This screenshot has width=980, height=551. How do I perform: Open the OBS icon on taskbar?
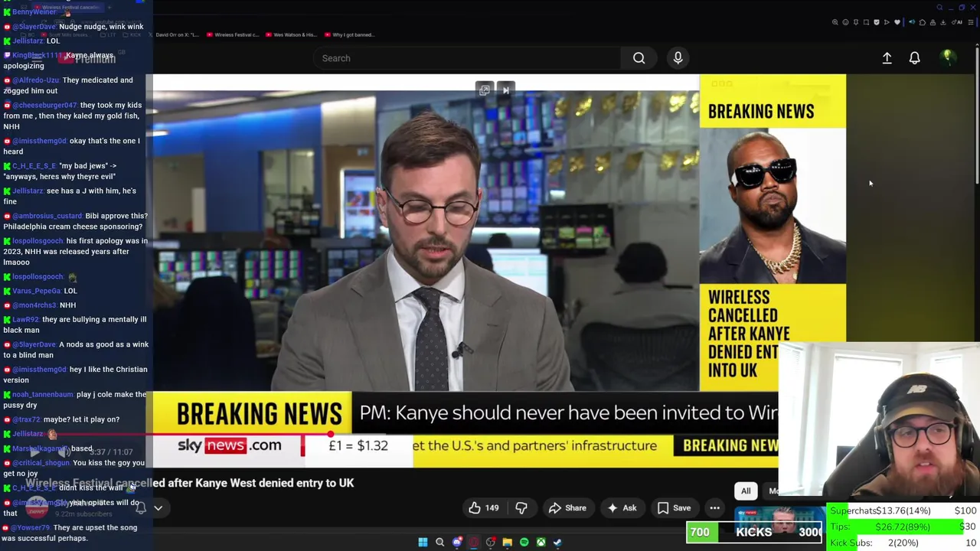pyautogui.click(x=491, y=543)
